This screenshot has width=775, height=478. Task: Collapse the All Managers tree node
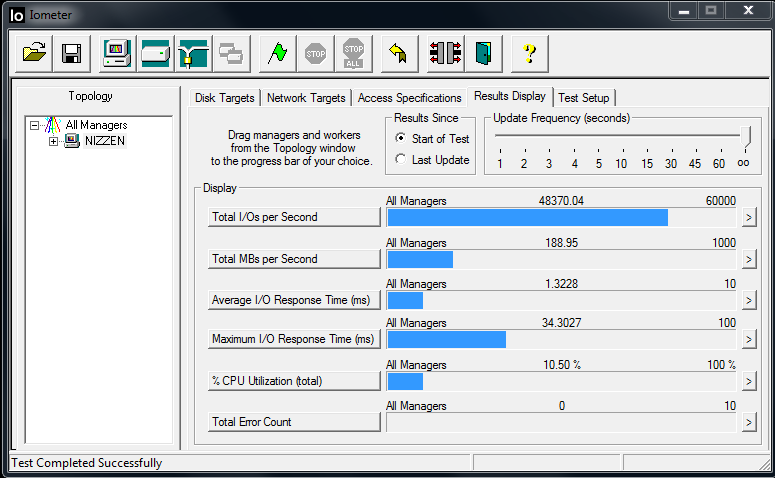tap(34, 125)
